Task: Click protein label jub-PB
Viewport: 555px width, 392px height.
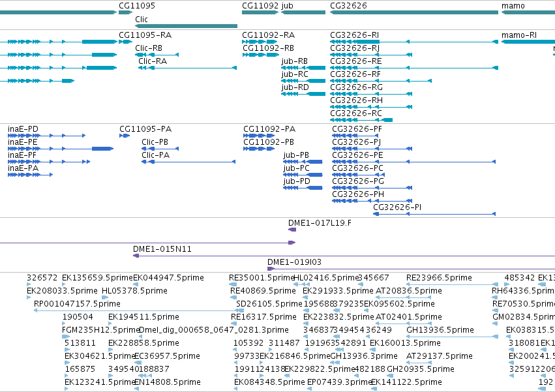Action: tap(296, 155)
